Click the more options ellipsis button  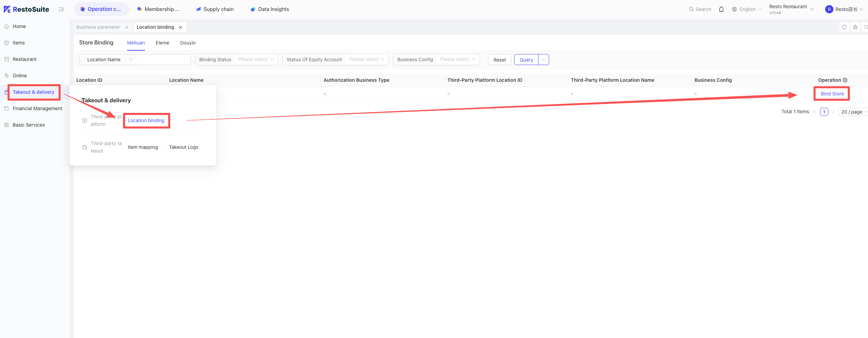click(x=544, y=60)
